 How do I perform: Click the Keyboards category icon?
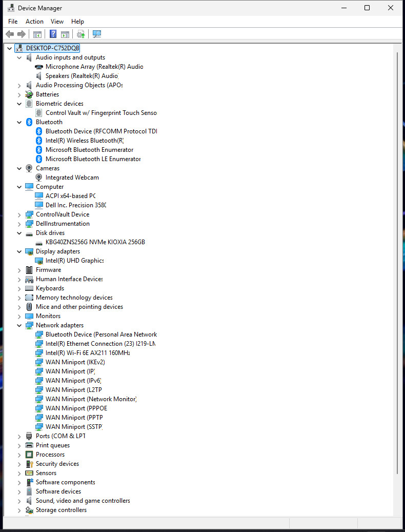point(29,288)
